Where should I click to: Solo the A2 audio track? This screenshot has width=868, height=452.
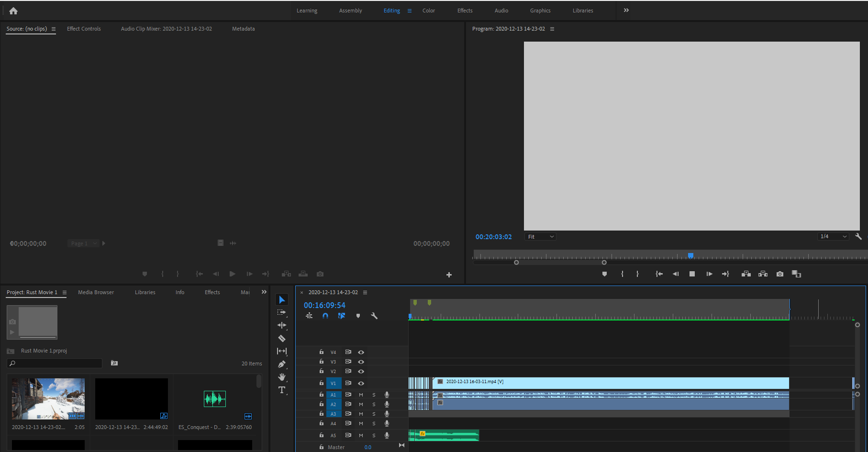tap(374, 404)
